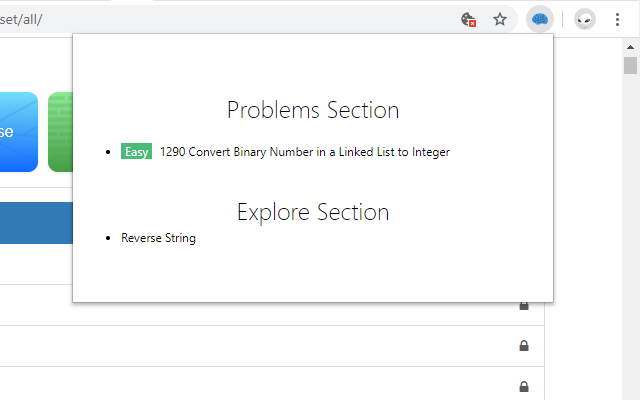
Task: Click the vertical scrollbar thumb
Action: tap(630, 65)
